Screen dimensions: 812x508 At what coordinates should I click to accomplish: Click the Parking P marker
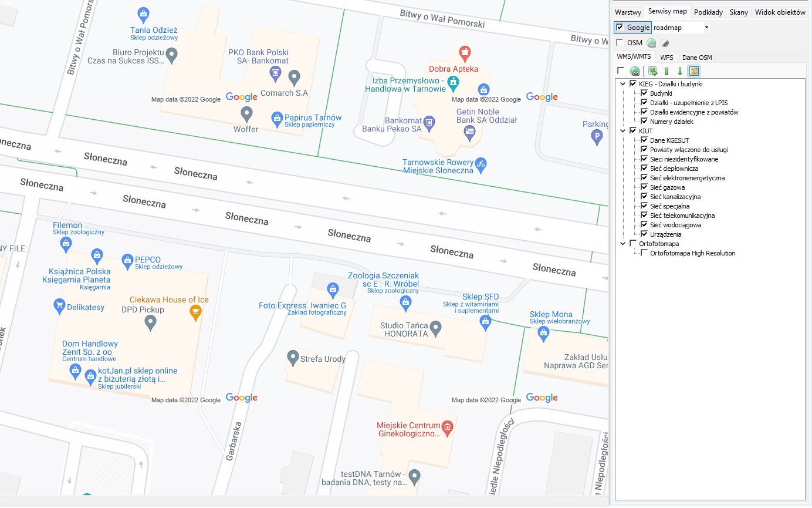click(x=597, y=138)
